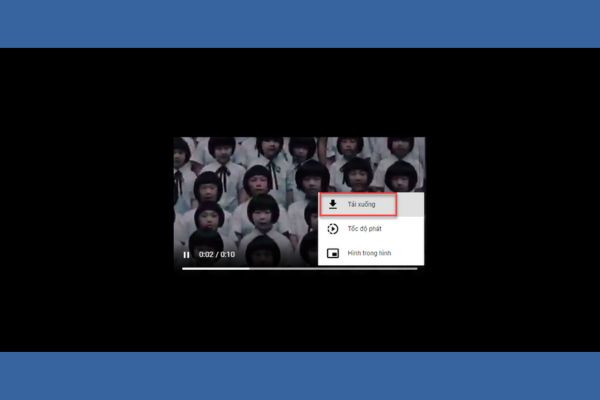600x400 pixels.
Task: Select the Tải xuống menu entry
Action: click(x=371, y=204)
